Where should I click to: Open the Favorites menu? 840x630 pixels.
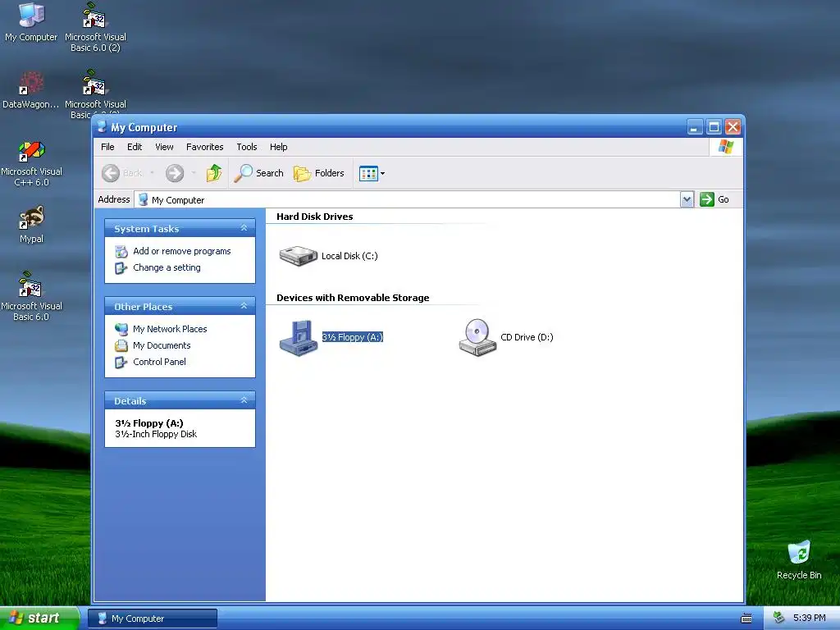(x=204, y=147)
